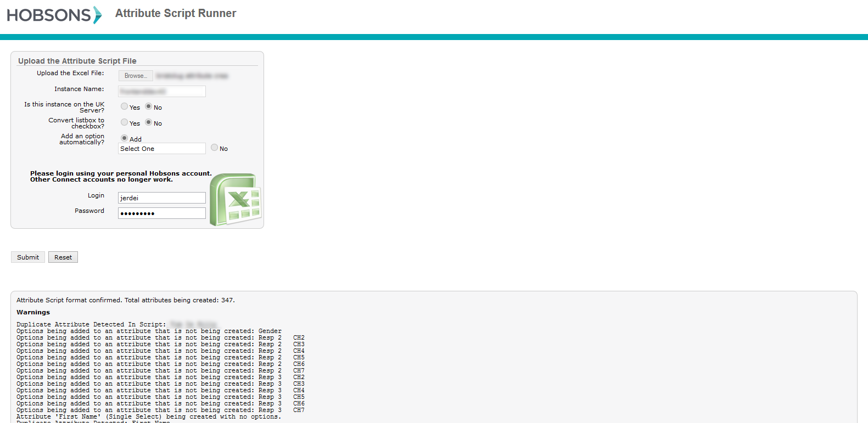Select Yes for UK Server instance
The width and height of the screenshot is (868, 423).
[125, 106]
